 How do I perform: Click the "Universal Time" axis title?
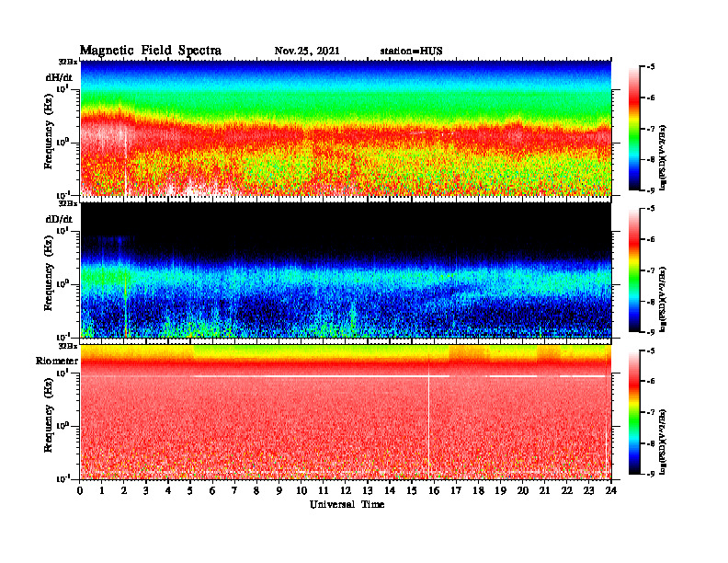pyautogui.click(x=347, y=504)
